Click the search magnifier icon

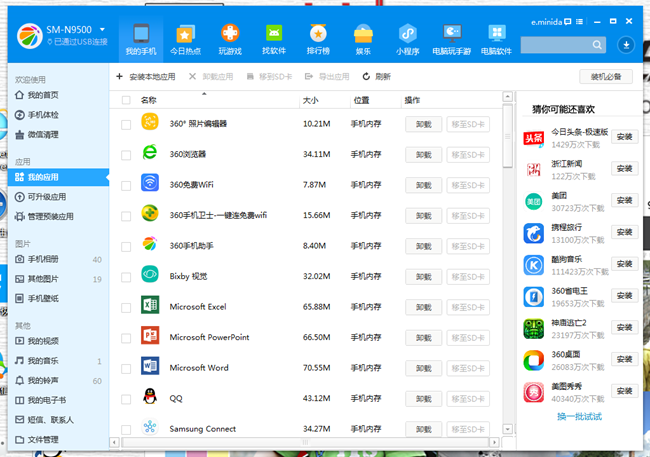(597, 44)
